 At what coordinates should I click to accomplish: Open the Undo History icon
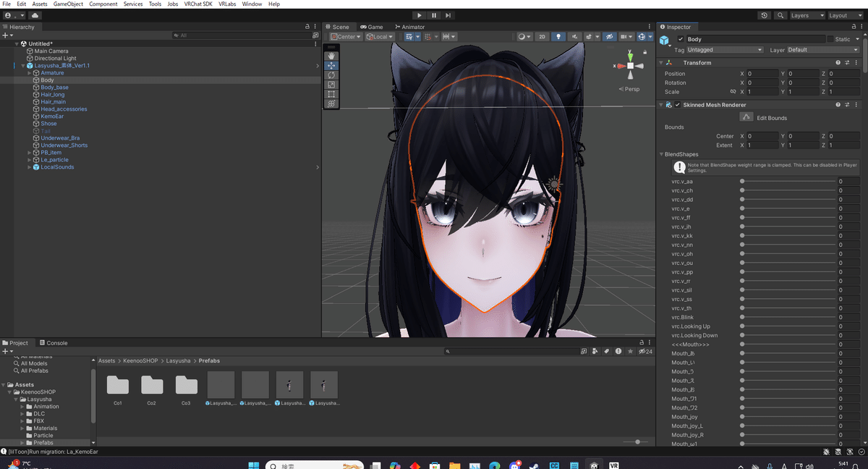click(765, 15)
